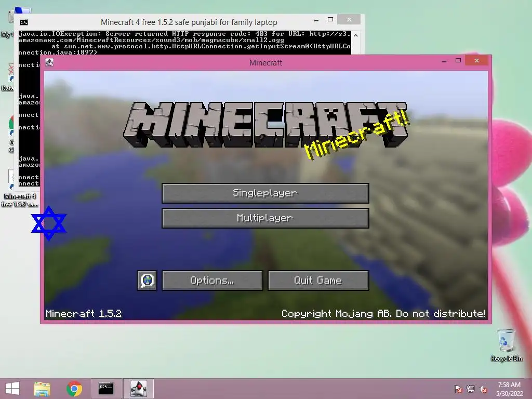Open Minecraft Options

coord(212,281)
